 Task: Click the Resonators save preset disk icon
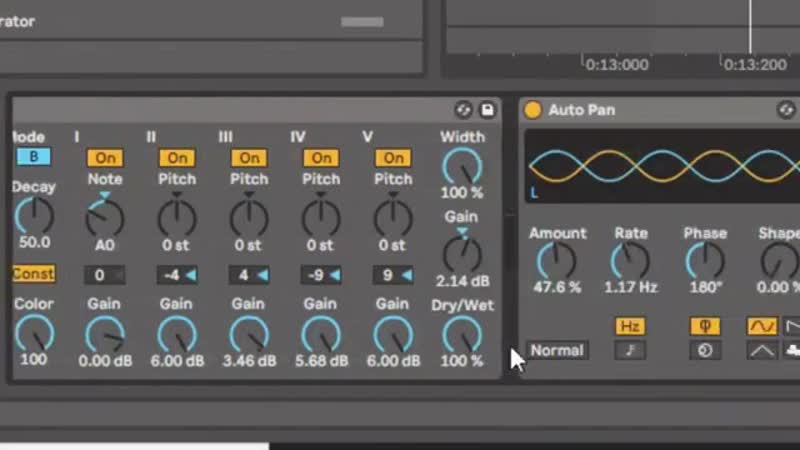coord(487,110)
